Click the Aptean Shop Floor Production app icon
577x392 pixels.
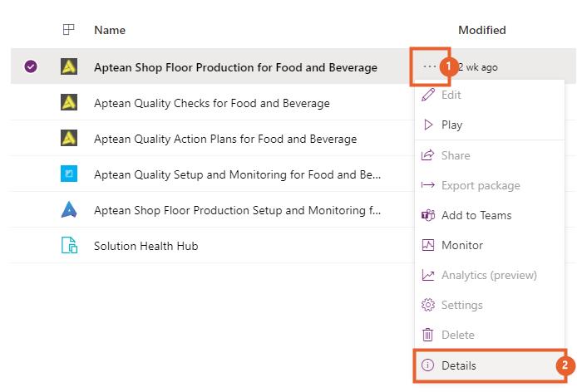pyautogui.click(x=69, y=66)
